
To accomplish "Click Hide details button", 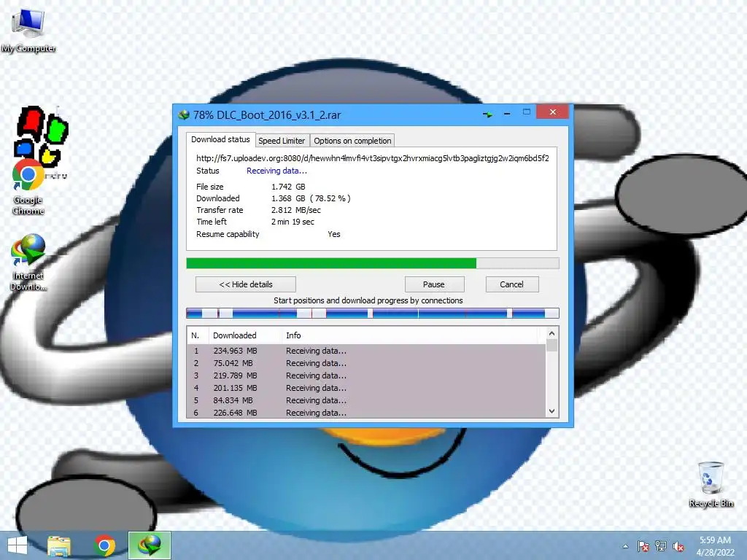I will point(246,284).
